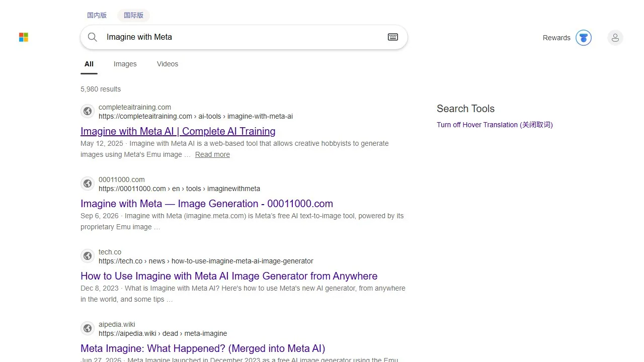Switch to the 国际版 tab
The width and height of the screenshot is (644, 362).
click(x=133, y=15)
